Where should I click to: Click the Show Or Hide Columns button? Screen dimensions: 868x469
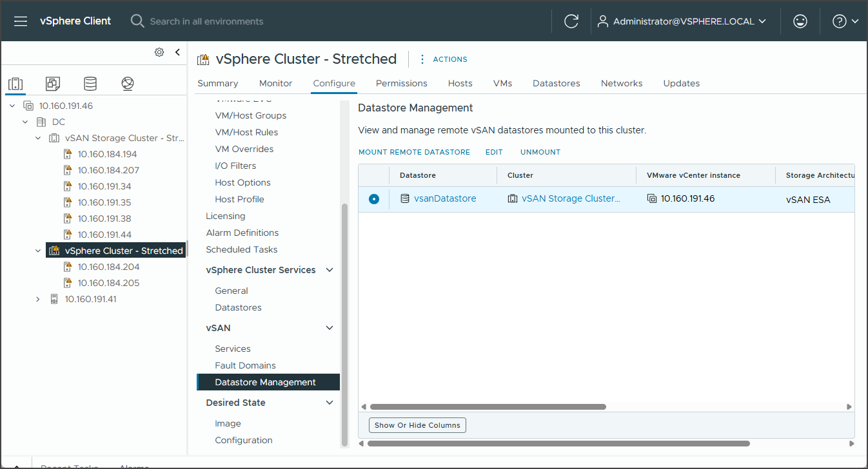pyautogui.click(x=417, y=425)
